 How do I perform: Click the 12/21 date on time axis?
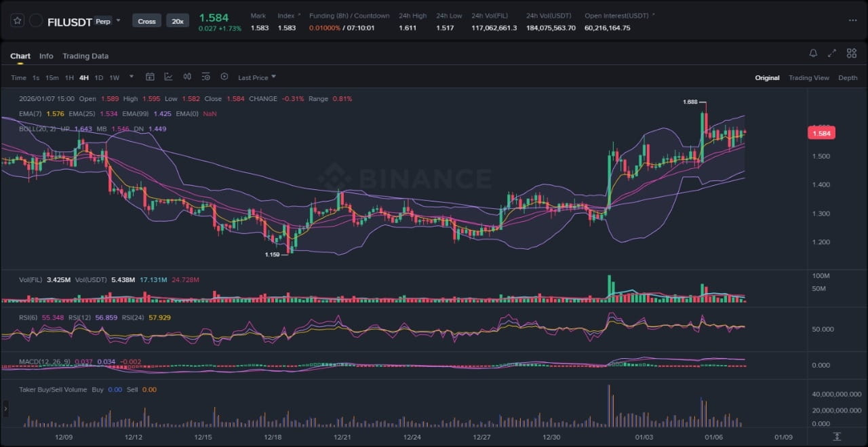[x=342, y=438]
